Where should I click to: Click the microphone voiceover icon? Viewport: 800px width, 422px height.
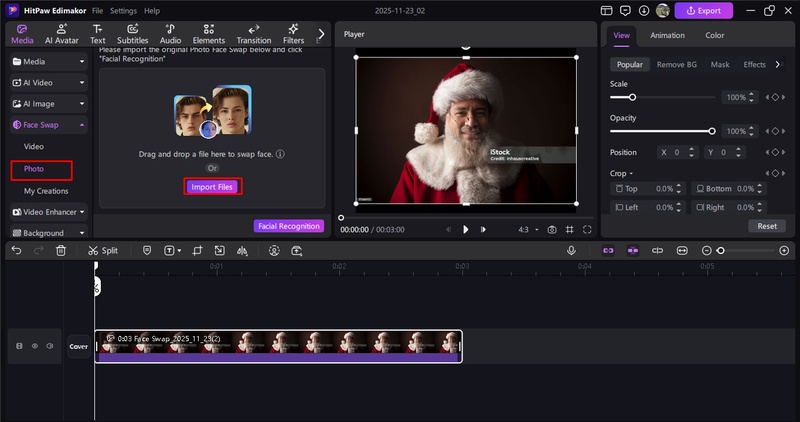[x=571, y=251]
